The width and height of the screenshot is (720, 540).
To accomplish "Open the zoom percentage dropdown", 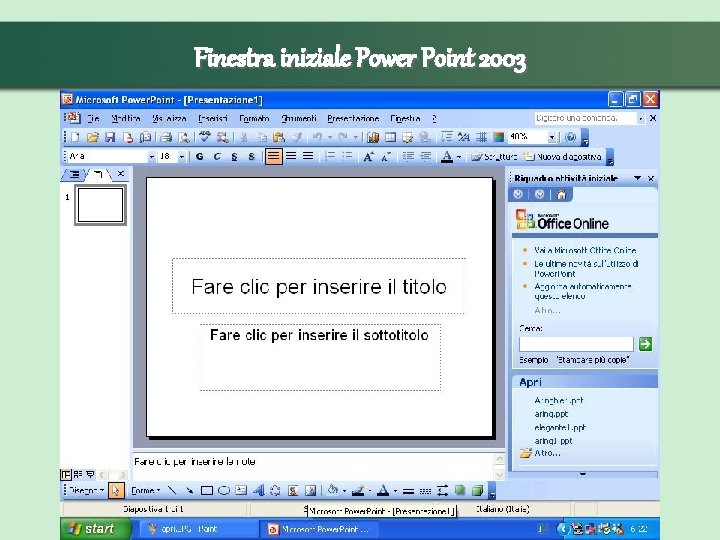I will [552, 137].
